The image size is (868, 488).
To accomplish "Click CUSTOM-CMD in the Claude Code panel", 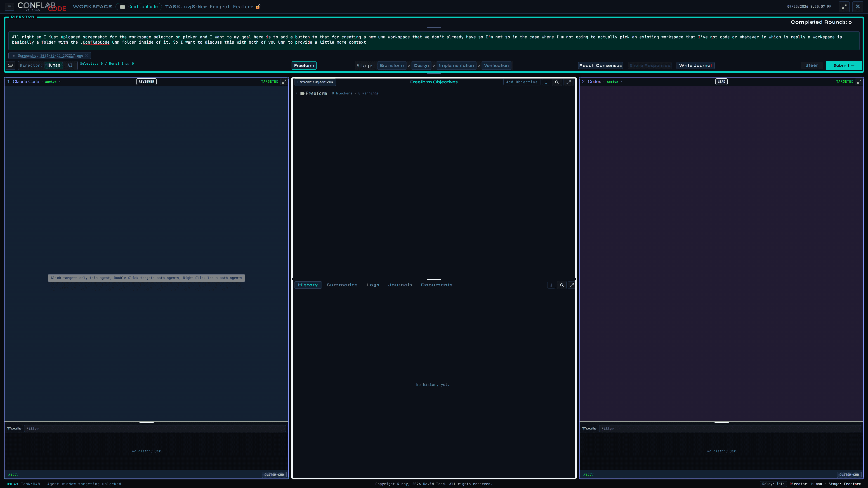I will coord(274,475).
